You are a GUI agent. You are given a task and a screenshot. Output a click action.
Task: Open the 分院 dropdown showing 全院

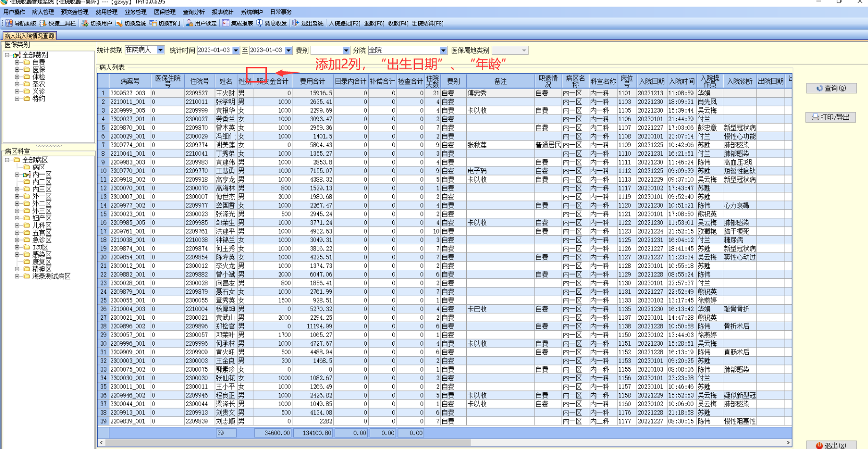(x=443, y=50)
